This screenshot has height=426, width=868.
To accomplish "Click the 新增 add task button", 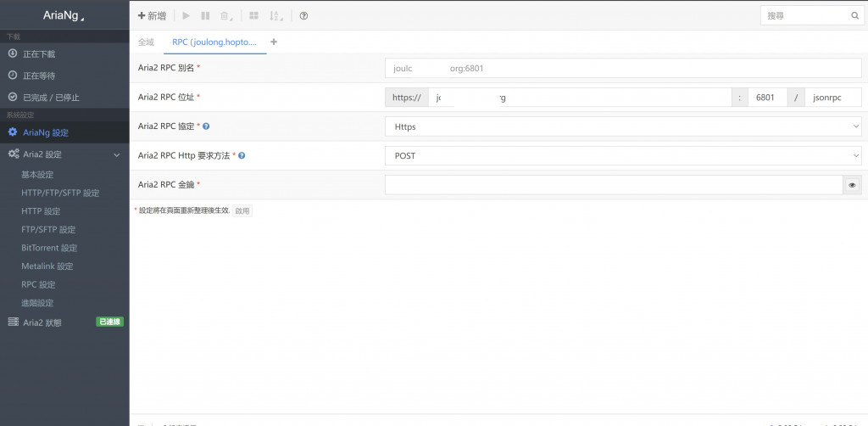I will coord(152,16).
